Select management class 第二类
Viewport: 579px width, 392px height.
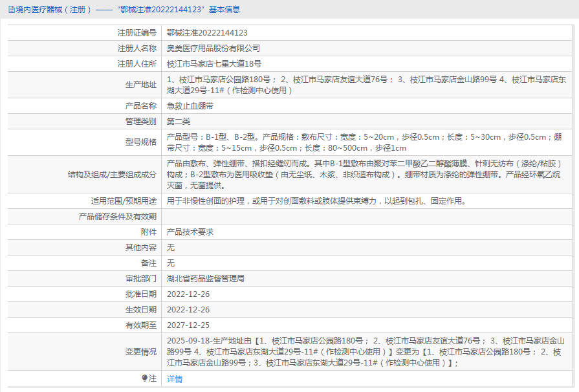tap(179, 122)
